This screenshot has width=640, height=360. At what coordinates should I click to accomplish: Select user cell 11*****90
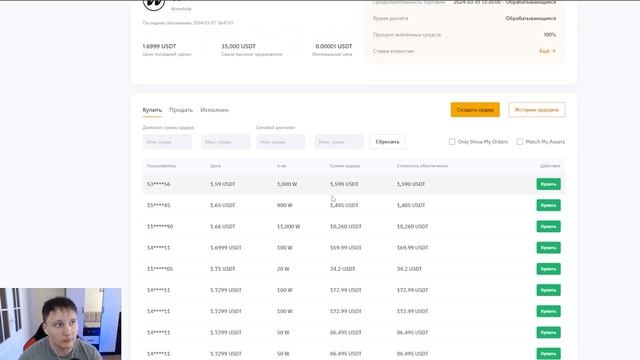[x=160, y=227]
